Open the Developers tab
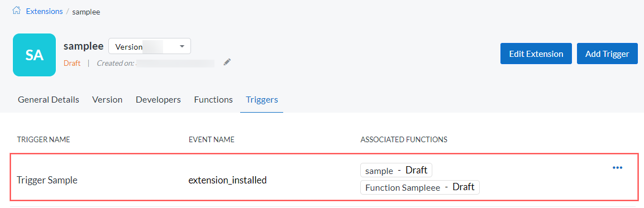 [x=158, y=100]
